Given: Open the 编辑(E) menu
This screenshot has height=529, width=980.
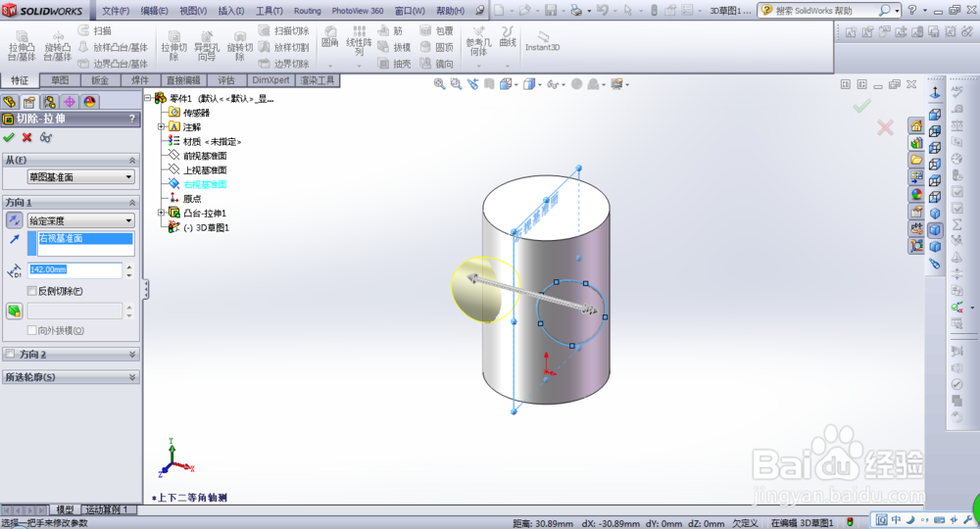Looking at the screenshot, I should tap(155, 11).
